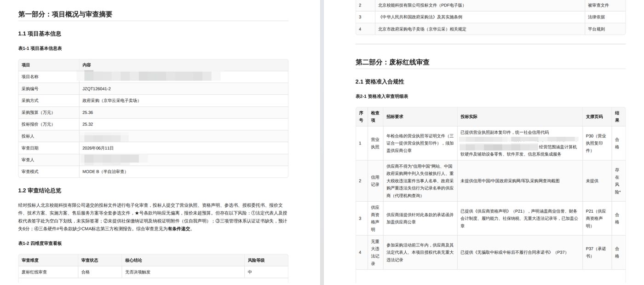This screenshot has width=644, height=285.
Task: Click 未提供信用中国/中国政府采购网/军队采购网查询截图 text
Action: (x=510, y=181)
